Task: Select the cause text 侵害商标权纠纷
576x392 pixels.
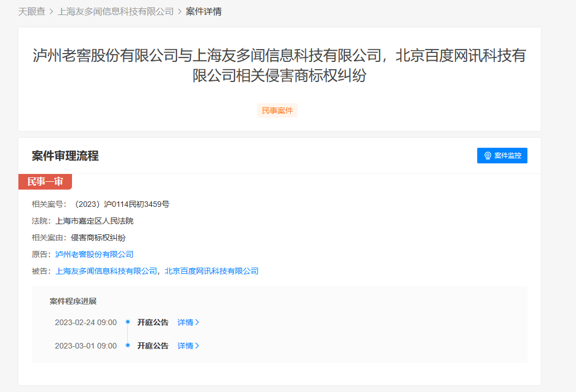Action: pos(98,238)
